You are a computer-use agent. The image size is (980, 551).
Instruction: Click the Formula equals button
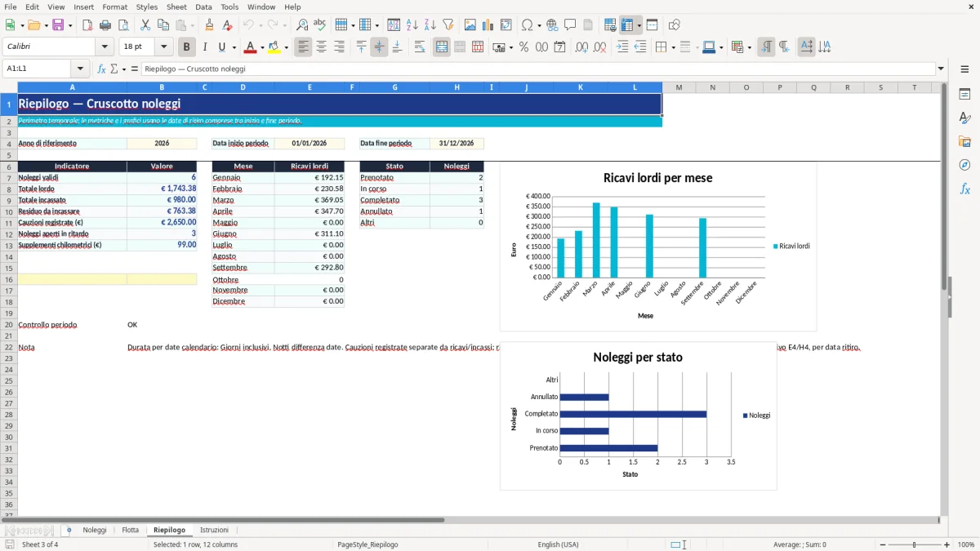(x=135, y=69)
